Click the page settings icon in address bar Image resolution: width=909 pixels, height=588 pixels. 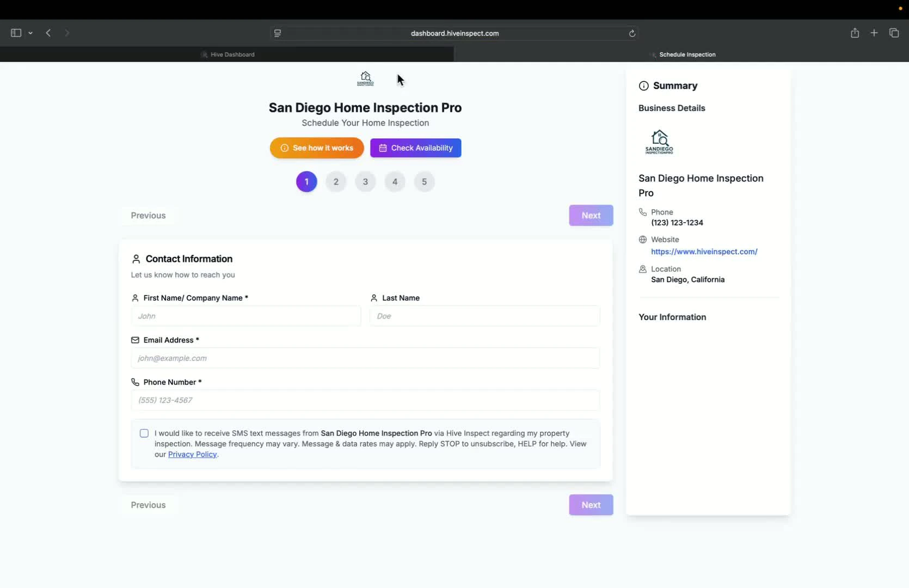point(278,33)
